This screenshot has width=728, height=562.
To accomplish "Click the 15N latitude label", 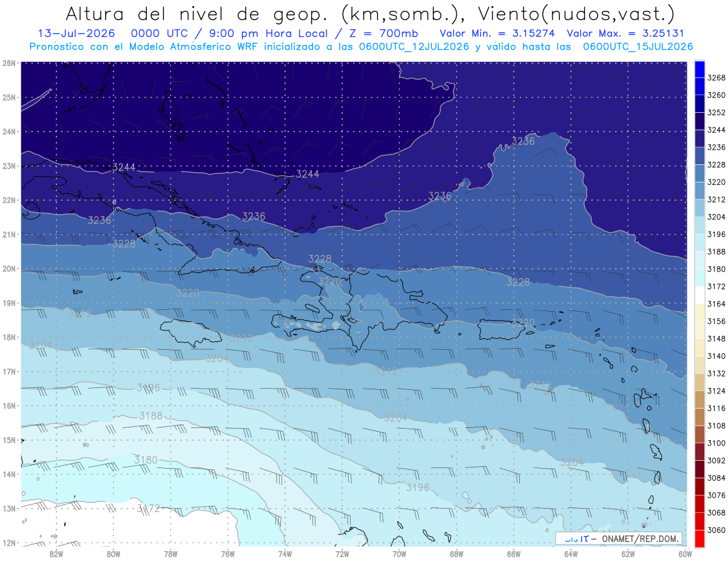I will (9, 440).
